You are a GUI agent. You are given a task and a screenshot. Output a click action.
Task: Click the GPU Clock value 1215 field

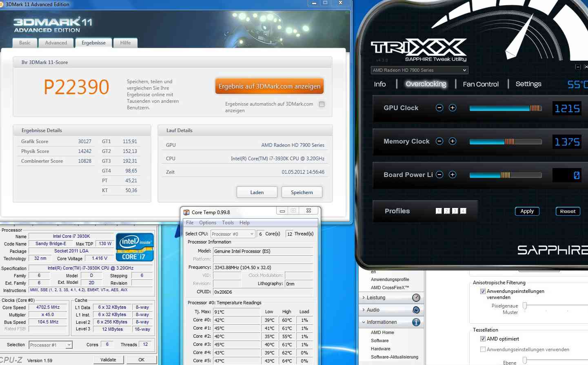pyautogui.click(x=567, y=108)
